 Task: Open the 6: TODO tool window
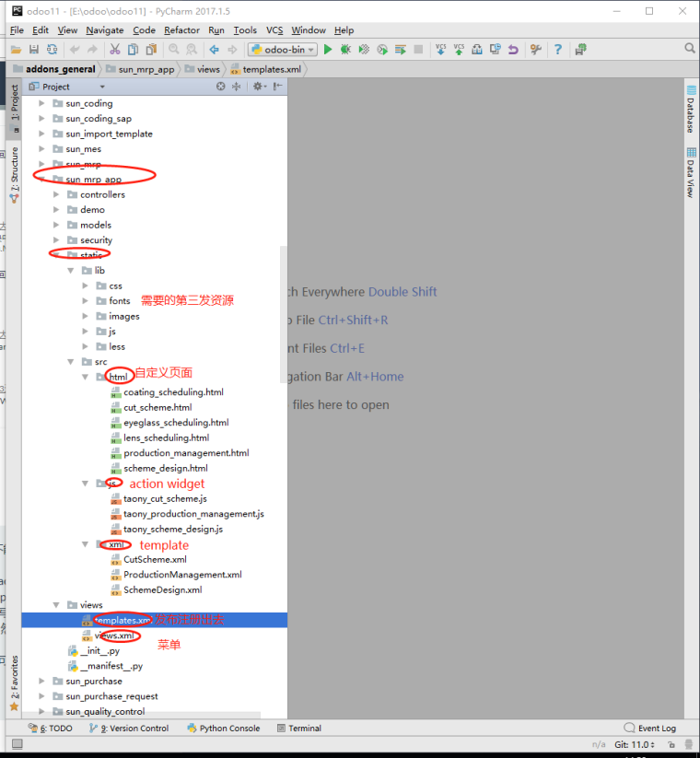51,728
